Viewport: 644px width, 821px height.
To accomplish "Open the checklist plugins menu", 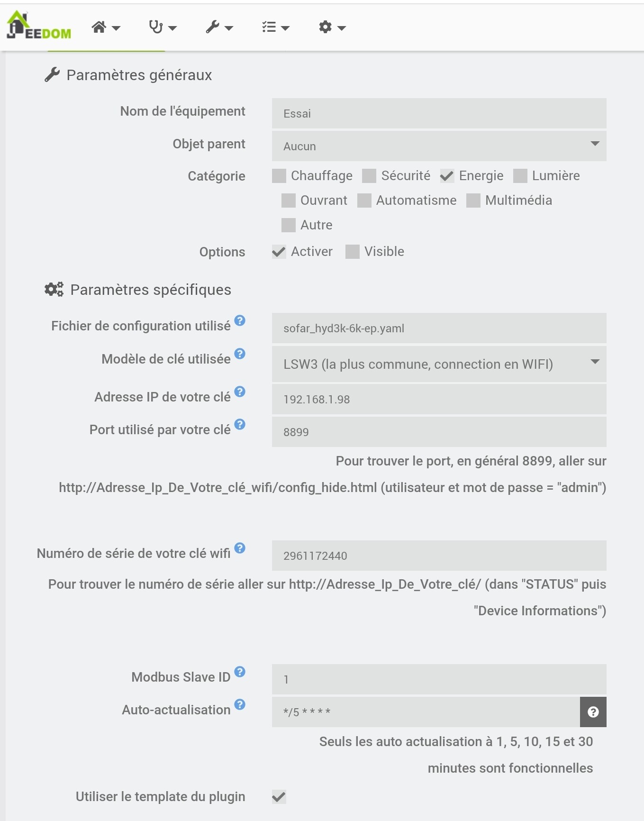I will click(275, 27).
